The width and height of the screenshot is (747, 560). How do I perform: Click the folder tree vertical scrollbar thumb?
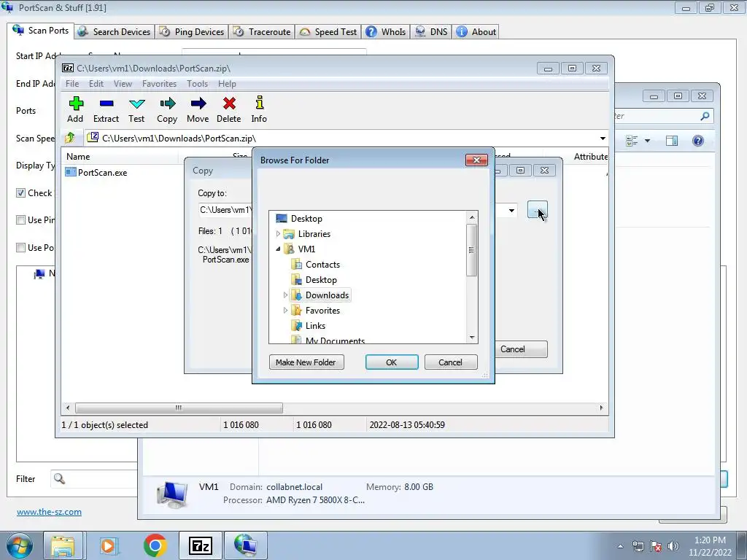pos(471,250)
